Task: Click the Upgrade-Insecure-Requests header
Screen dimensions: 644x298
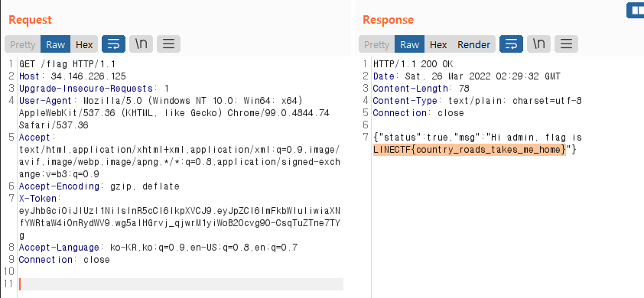Action: (94, 89)
